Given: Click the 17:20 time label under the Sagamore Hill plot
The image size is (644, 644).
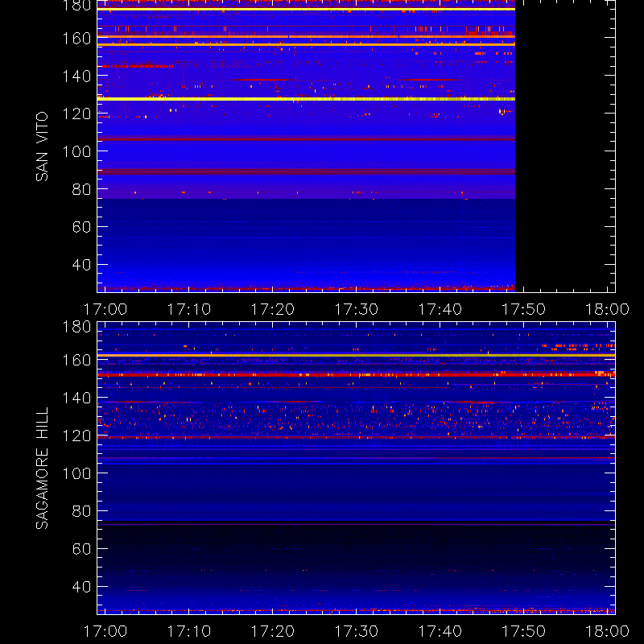Looking at the screenshot, I should [273, 631].
